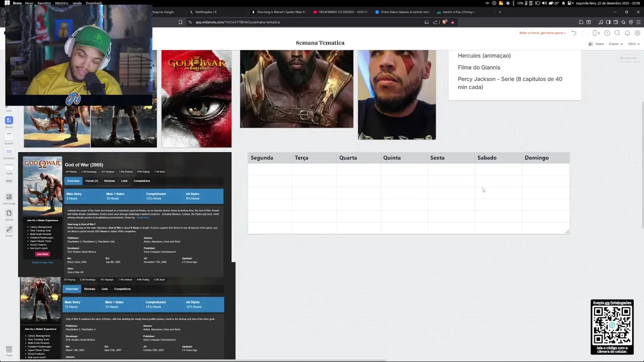Pick the Draw pencil tool
Viewport: 644px width, 362px height.
click(9, 230)
